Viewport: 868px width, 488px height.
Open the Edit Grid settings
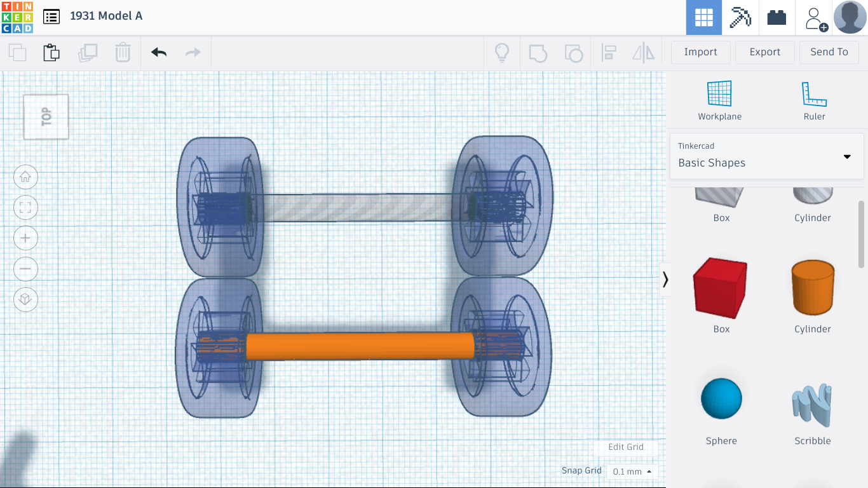[x=626, y=447]
